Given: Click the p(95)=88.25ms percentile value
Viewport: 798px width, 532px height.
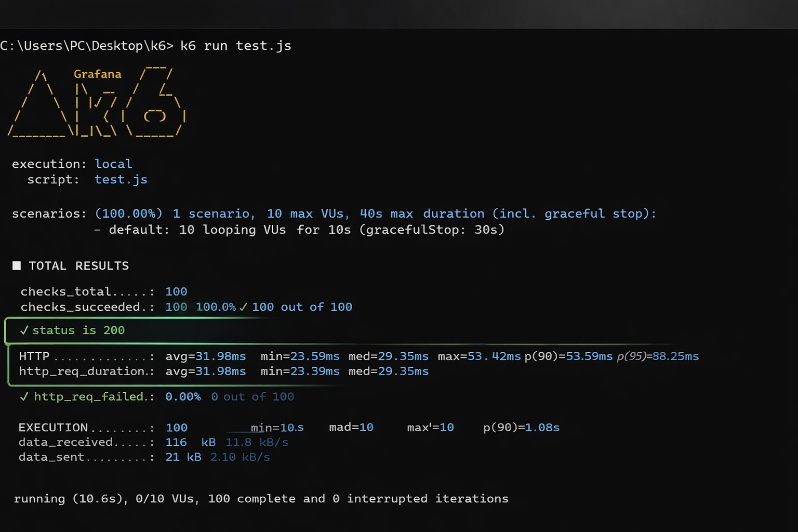Looking at the screenshot, I should click(657, 356).
